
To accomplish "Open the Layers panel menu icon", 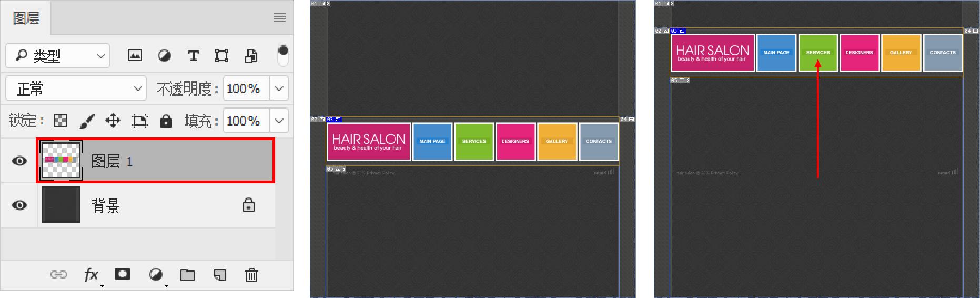I will point(279,17).
